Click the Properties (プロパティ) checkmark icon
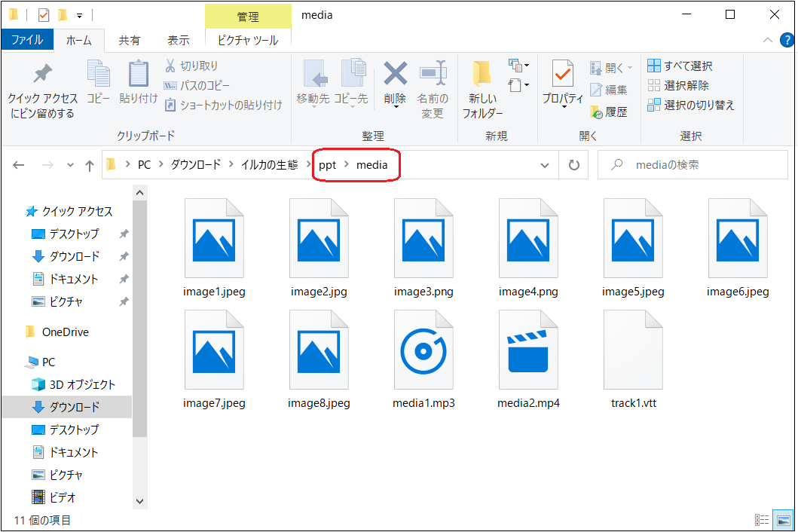The width and height of the screenshot is (798, 532). 562,75
